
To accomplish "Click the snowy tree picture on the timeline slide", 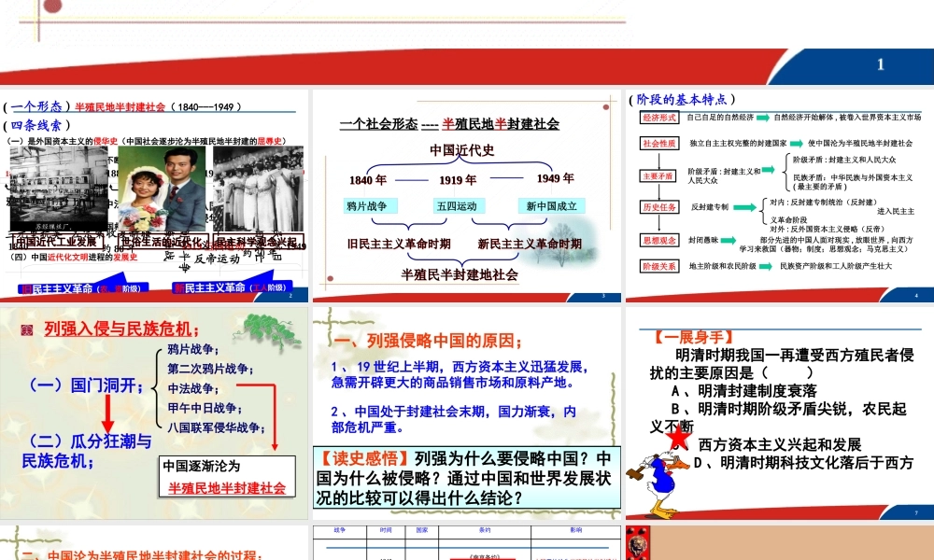I will [557, 244].
